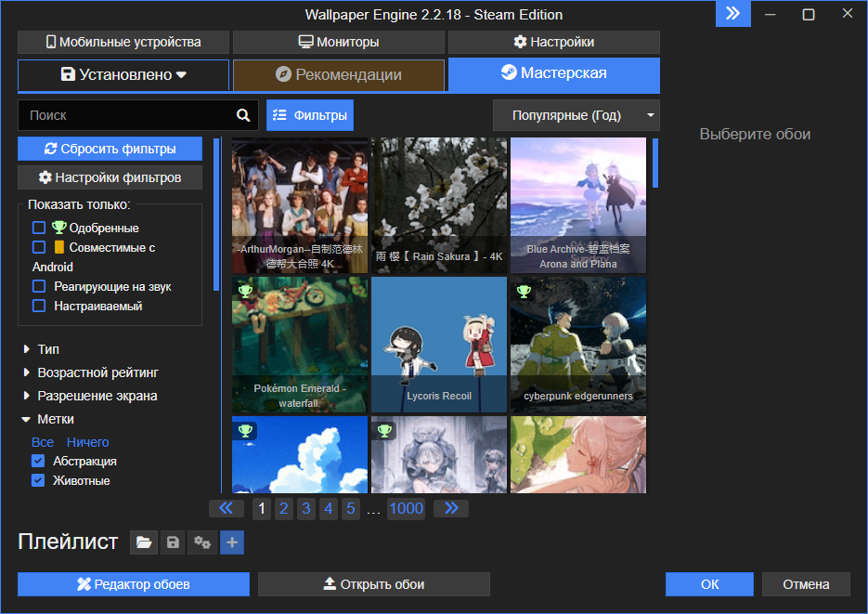Click trophy badge on cyberpunk edgerunners wallpaper
Viewport: 868px width, 614px height.
click(x=524, y=291)
